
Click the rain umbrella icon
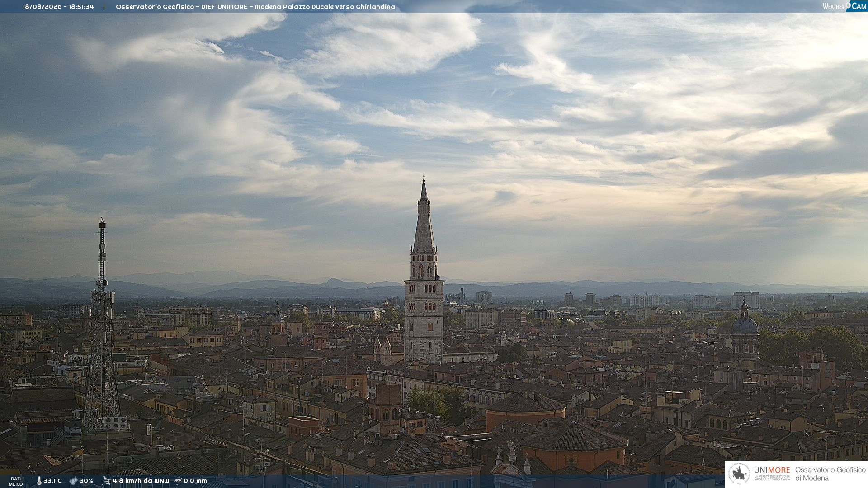178,481
